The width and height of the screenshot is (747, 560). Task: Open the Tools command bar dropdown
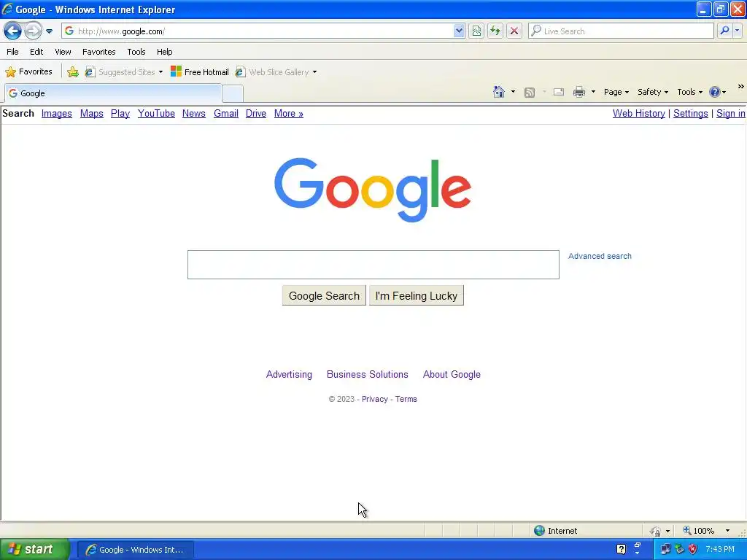click(x=689, y=92)
